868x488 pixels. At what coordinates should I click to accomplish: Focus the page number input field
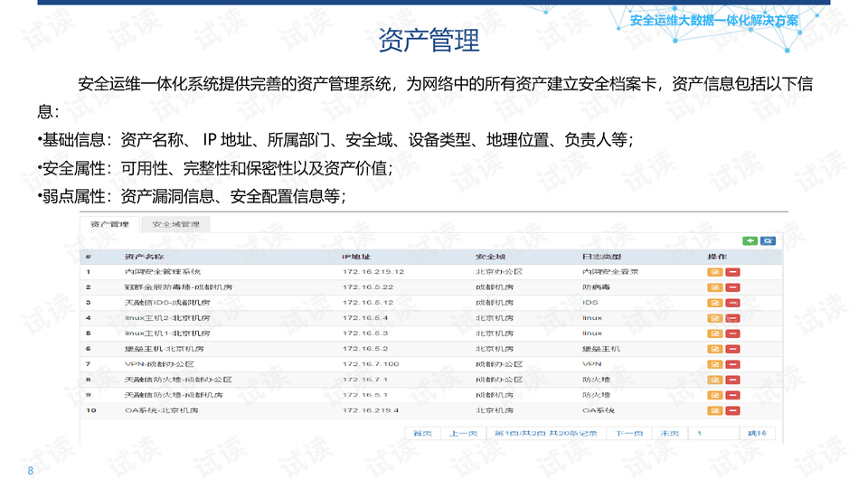(713, 433)
